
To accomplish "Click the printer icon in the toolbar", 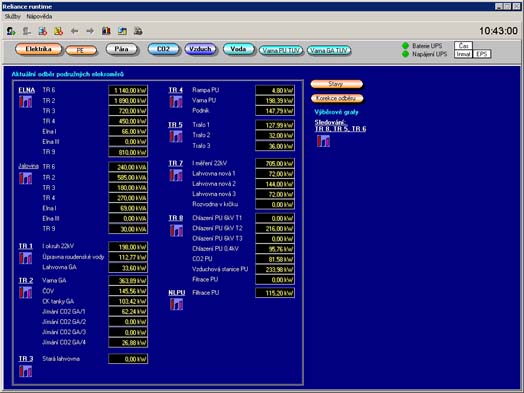I will click(138, 31).
